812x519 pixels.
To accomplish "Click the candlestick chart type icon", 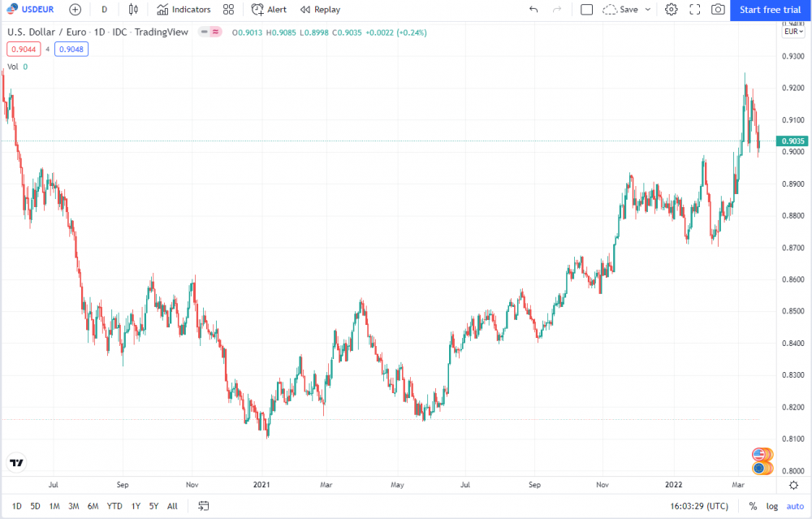I will 132,9.
